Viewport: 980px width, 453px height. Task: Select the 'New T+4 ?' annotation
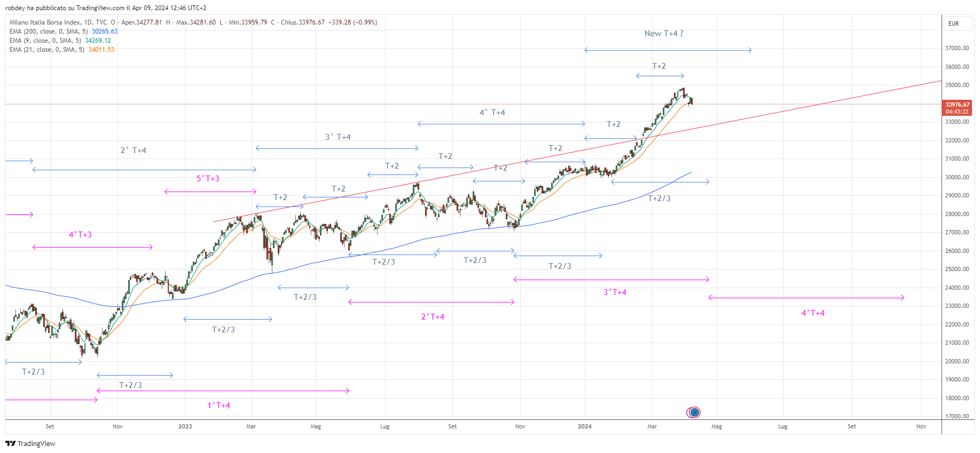[x=664, y=34]
